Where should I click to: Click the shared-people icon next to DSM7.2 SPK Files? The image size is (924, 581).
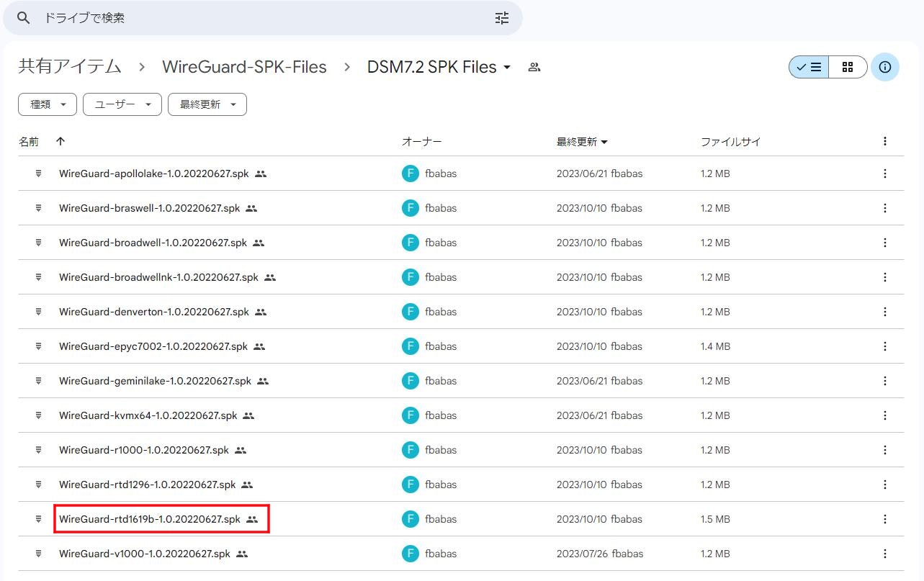[x=534, y=66]
